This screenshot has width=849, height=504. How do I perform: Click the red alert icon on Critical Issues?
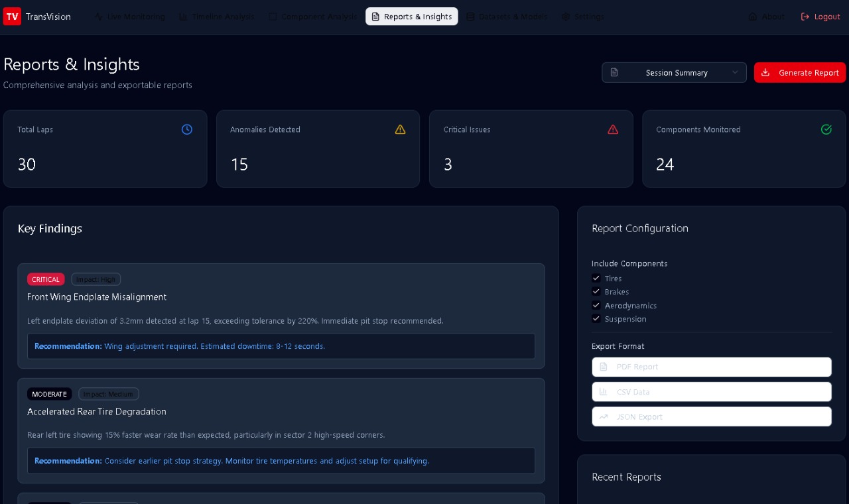613,129
